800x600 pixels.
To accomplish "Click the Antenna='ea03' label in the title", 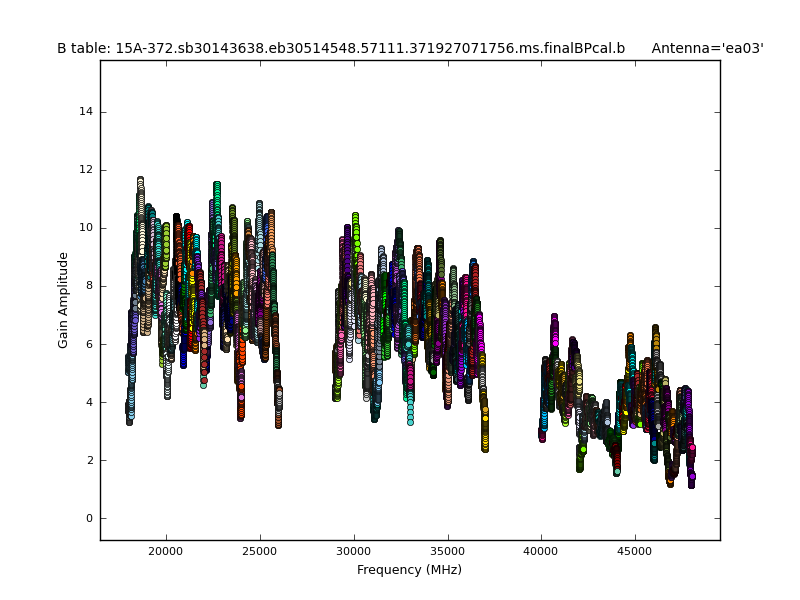I will tap(707, 48).
